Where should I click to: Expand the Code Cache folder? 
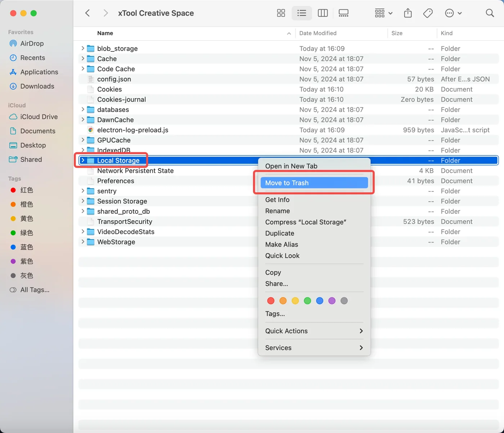pyautogui.click(x=83, y=68)
